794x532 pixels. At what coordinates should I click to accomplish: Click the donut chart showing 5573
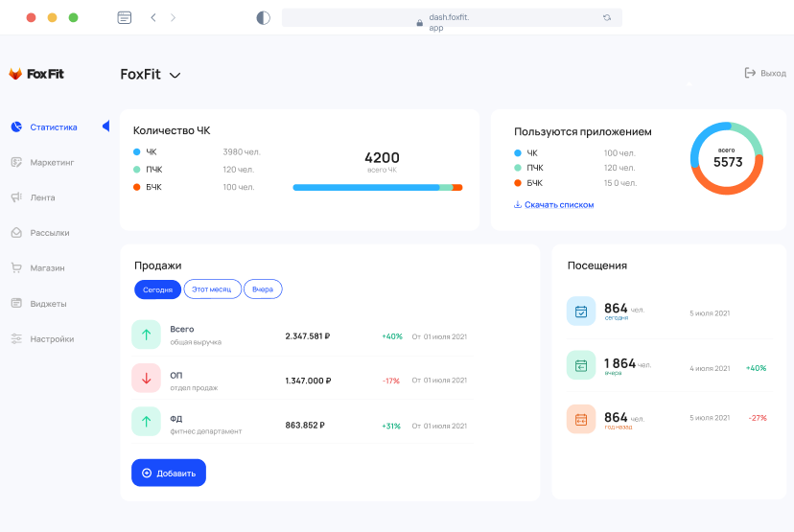click(x=727, y=158)
